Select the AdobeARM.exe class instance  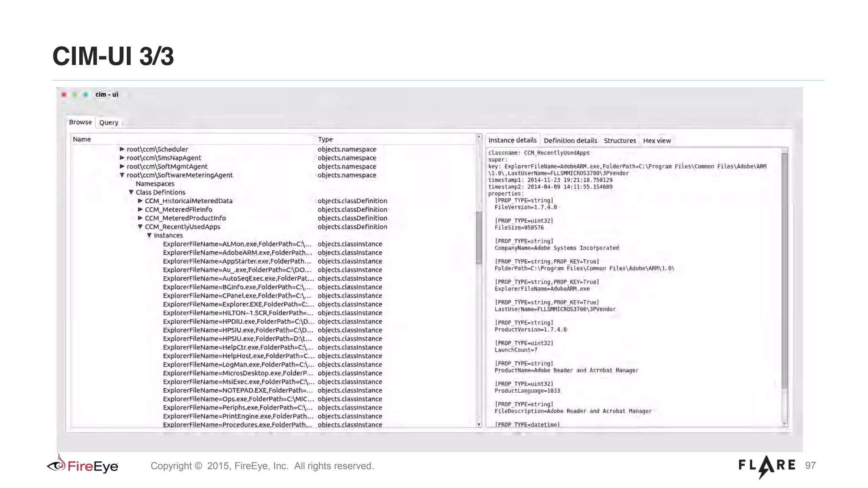[x=237, y=253]
